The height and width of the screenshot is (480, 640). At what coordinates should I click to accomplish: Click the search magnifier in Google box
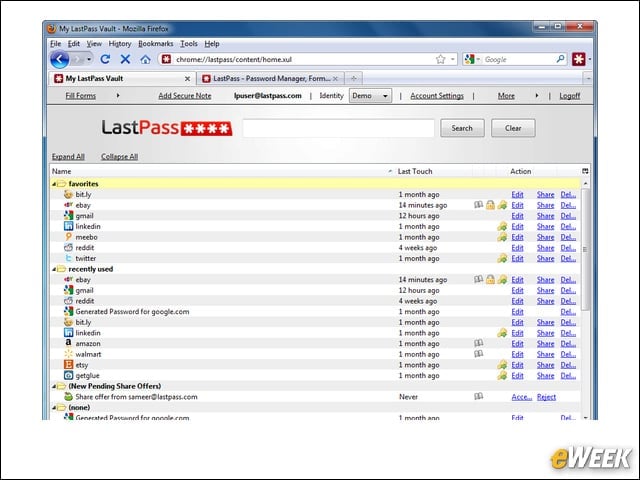click(x=560, y=59)
